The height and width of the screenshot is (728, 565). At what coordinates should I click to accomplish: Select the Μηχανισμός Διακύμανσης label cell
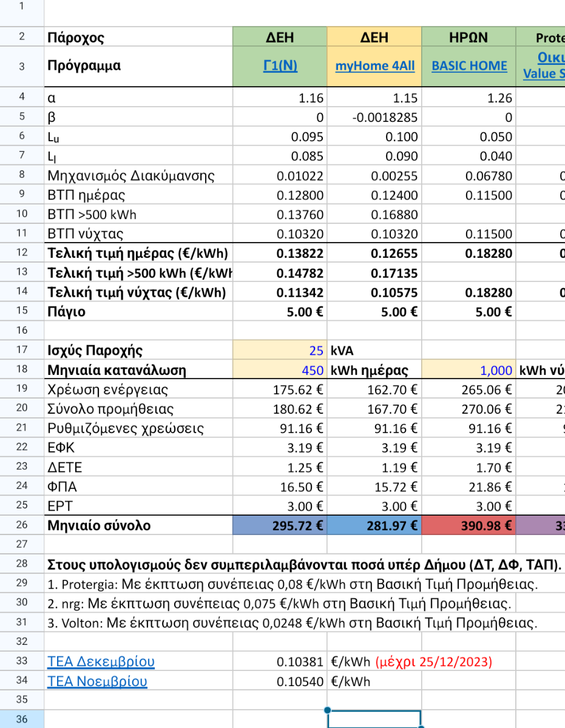[x=138, y=176]
